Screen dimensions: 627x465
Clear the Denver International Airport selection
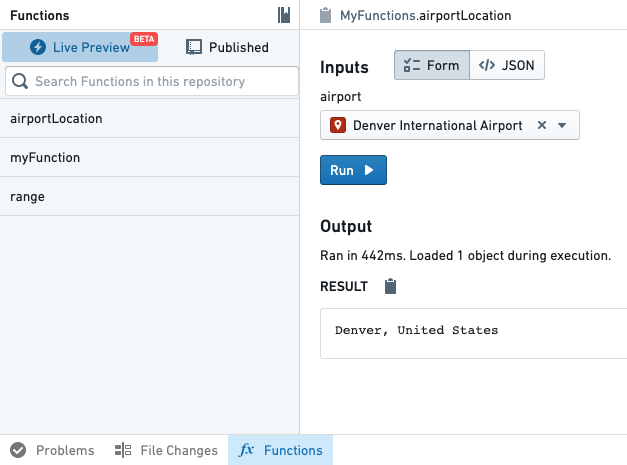click(542, 125)
